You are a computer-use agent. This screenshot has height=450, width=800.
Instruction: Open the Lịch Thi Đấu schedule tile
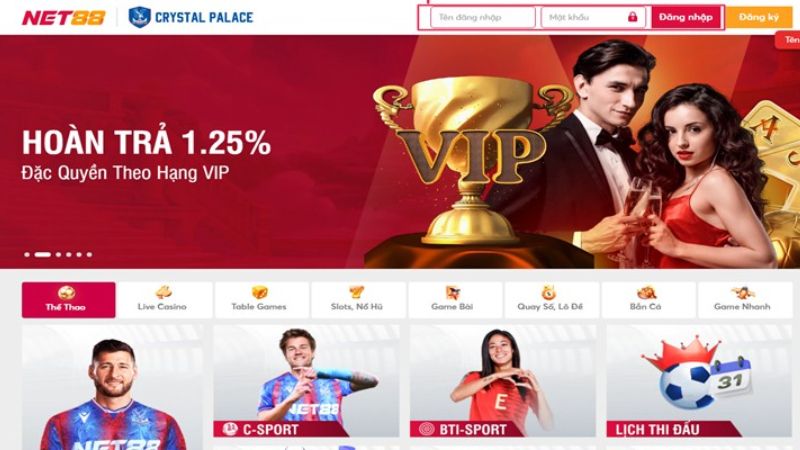pyautogui.click(x=699, y=381)
